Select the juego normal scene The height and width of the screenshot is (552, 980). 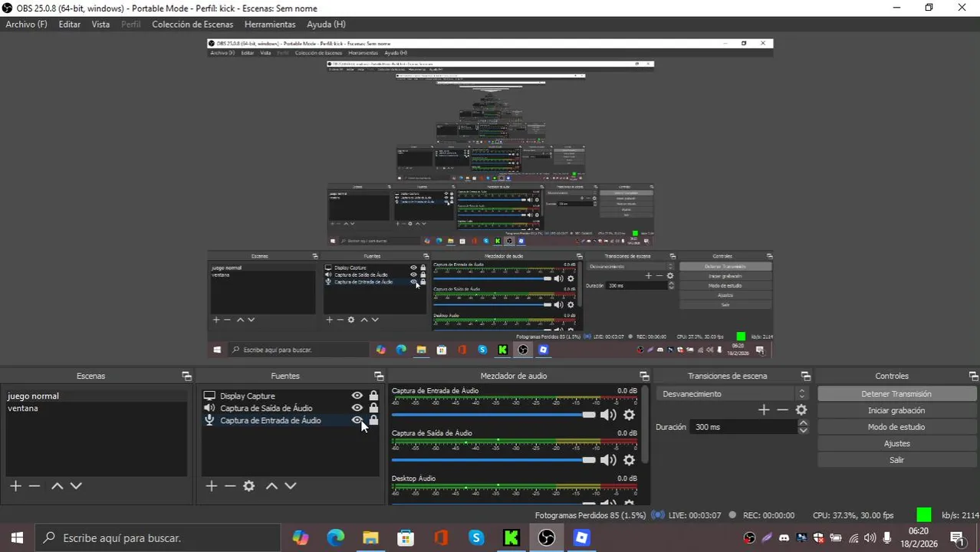click(x=96, y=396)
